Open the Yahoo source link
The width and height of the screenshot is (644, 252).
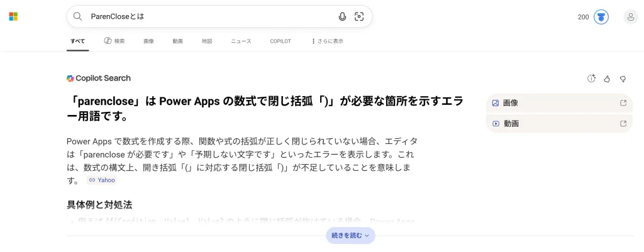point(102,180)
